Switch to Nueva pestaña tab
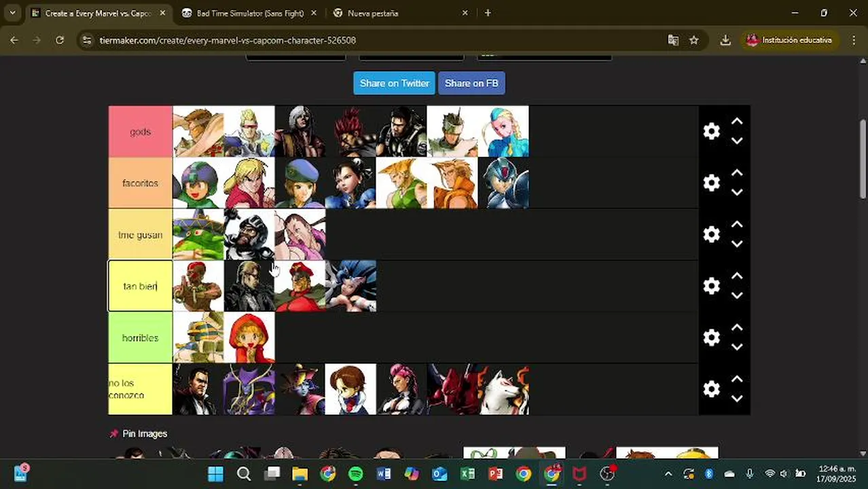The height and width of the screenshot is (489, 868). [x=401, y=13]
